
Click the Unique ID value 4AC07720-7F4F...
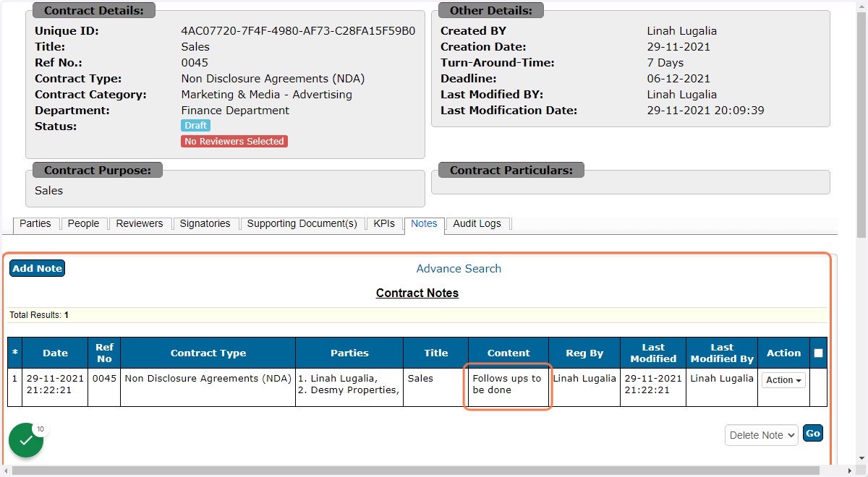[x=298, y=31]
